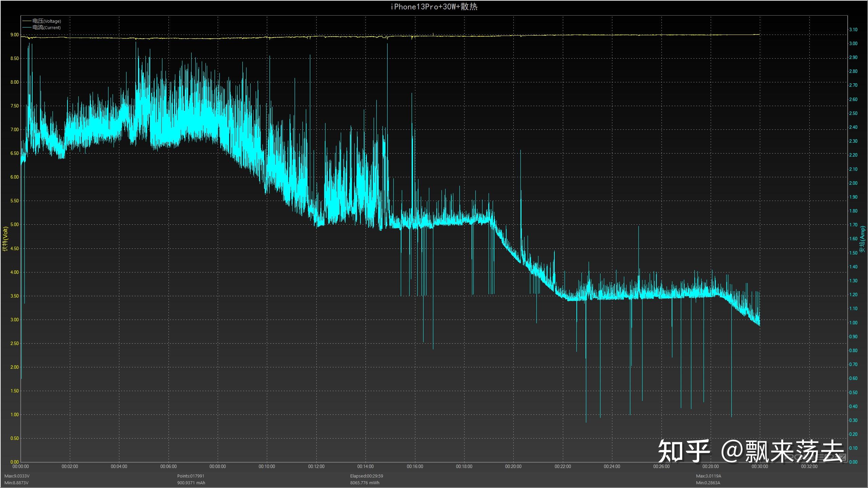The image size is (868, 488).
Task: Click the Min:8.8873V voltage readout
Action: [16, 483]
